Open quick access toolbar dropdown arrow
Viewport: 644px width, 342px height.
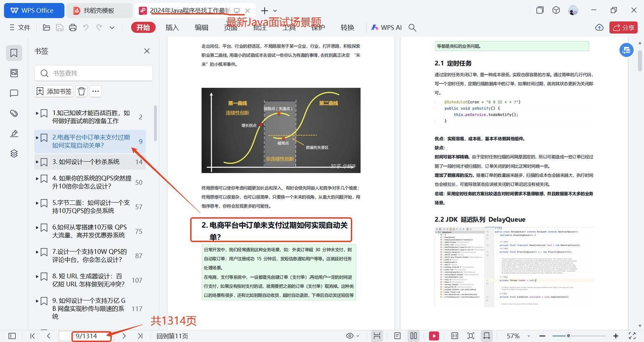[x=112, y=28]
